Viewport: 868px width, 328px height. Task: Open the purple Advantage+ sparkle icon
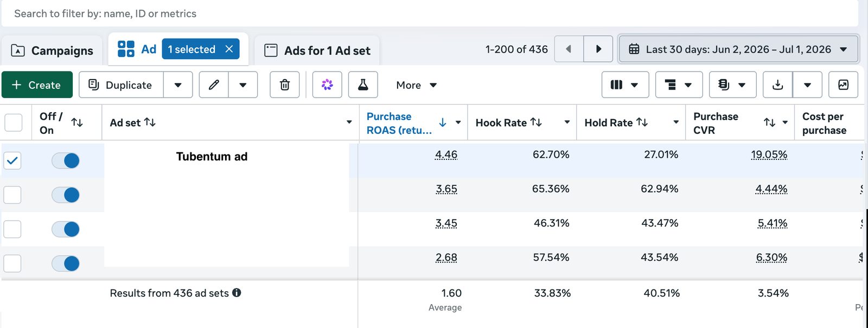click(327, 85)
